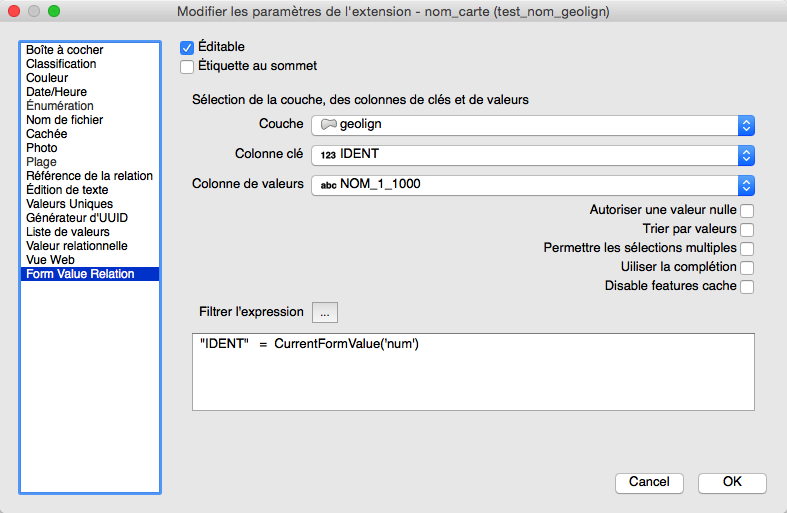This screenshot has width=787, height=513.
Task: Select Date/Heure widget type
Action: point(56,92)
